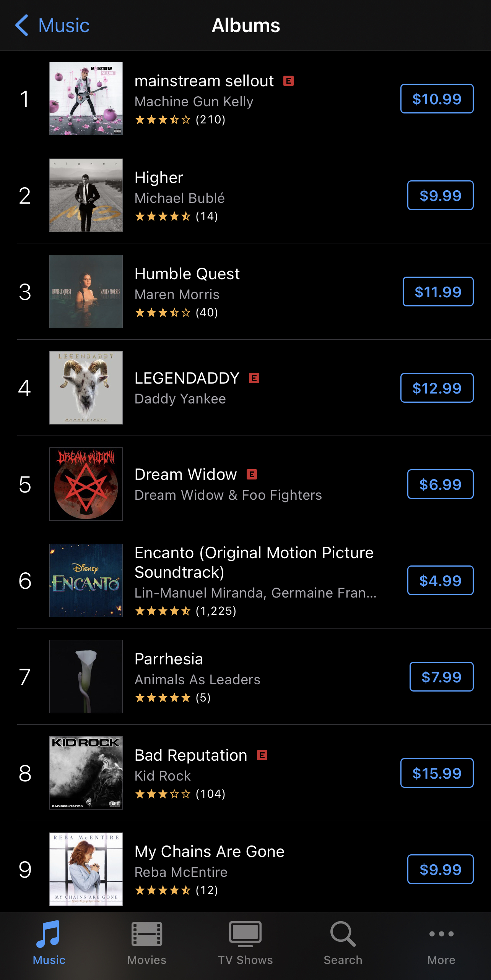Open Humble Quest album title
Image resolution: width=491 pixels, height=980 pixels.
187,274
